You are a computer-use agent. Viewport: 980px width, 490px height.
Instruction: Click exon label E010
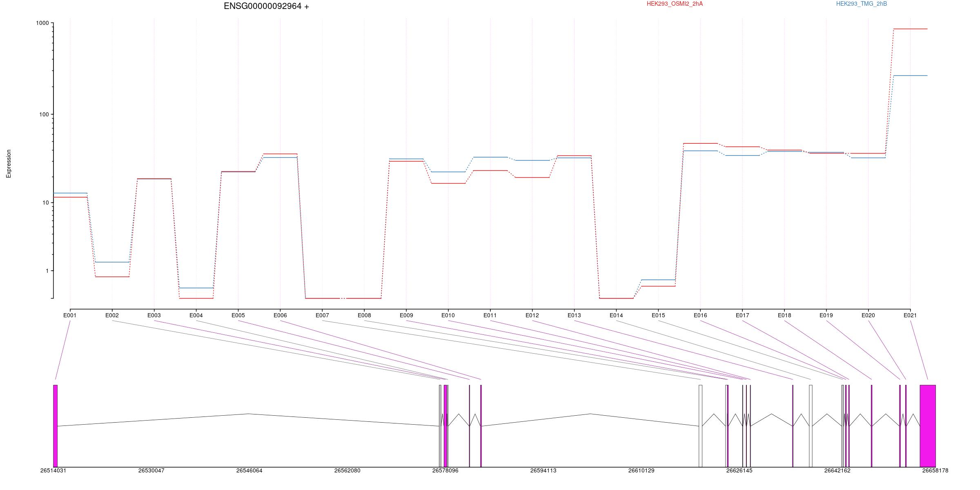pos(448,315)
